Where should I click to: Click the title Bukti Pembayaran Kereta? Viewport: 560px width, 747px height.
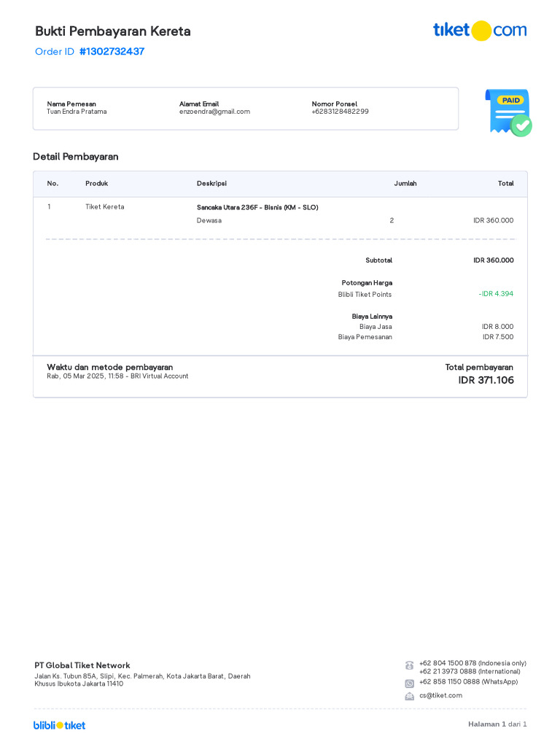113,31
